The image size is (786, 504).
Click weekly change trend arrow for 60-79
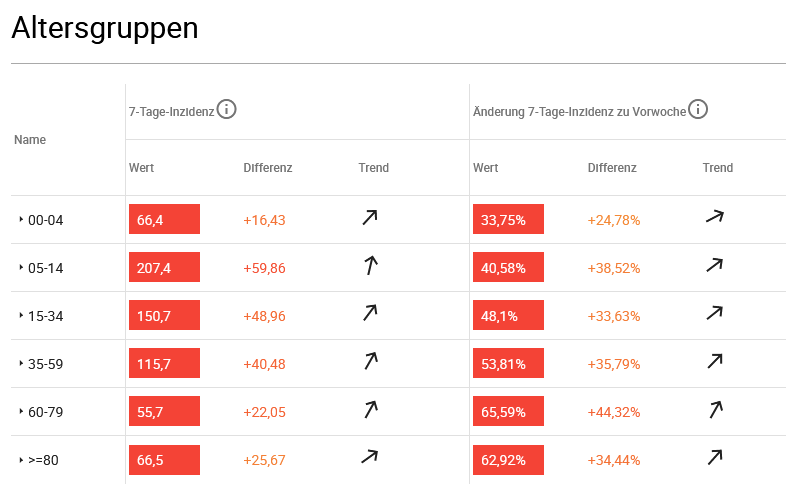pos(714,409)
